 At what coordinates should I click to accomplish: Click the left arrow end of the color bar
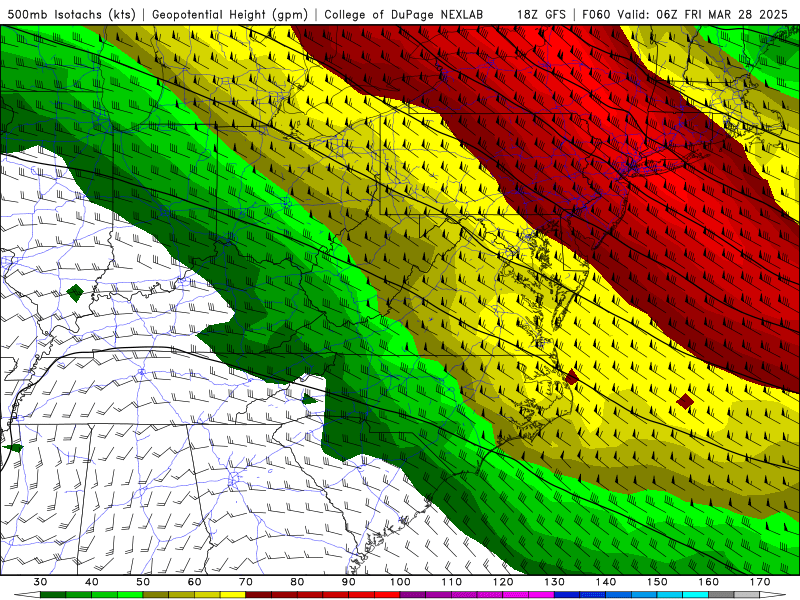point(27,596)
